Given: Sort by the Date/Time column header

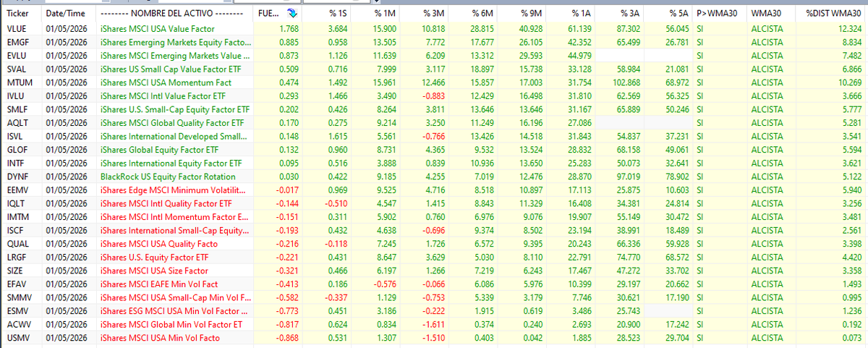Looking at the screenshot, I should point(69,14).
